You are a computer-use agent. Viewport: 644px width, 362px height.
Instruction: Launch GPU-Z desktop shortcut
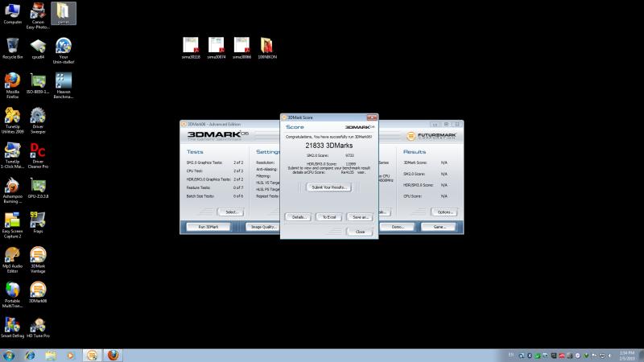[38, 188]
